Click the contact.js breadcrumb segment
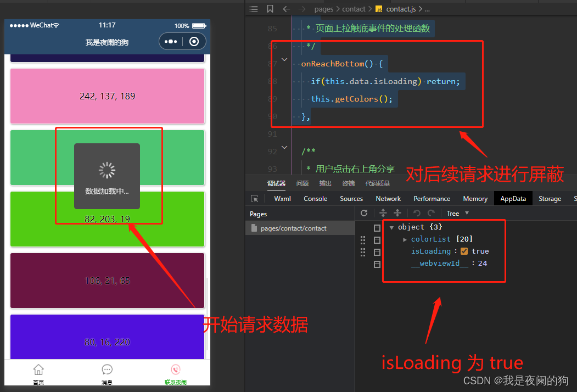Screen dimensions: 577x392 [x=401, y=9]
